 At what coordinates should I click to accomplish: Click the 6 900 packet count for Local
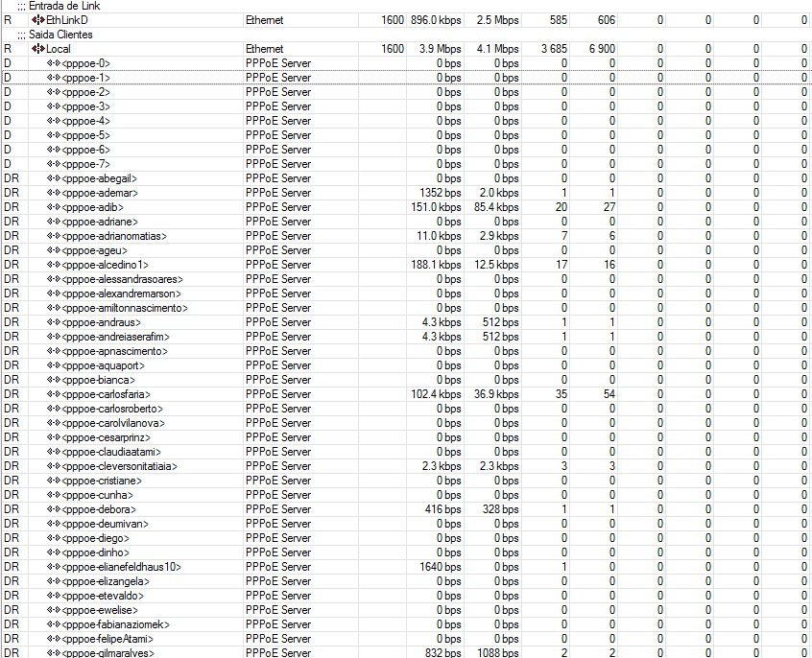pyautogui.click(x=602, y=49)
